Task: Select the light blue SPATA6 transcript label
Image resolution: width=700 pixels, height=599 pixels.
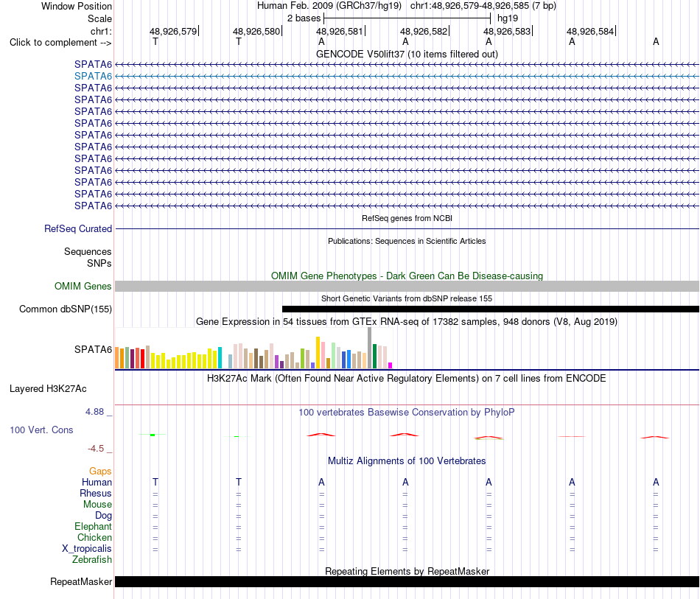Action: click(93, 77)
